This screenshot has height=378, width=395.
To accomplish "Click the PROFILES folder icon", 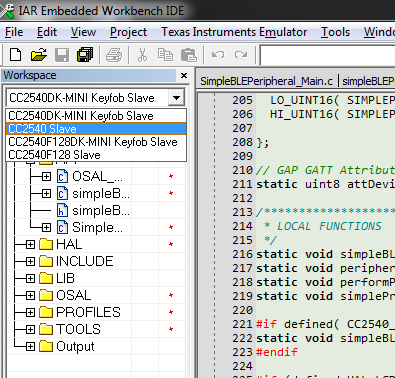I will coord(46,312).
